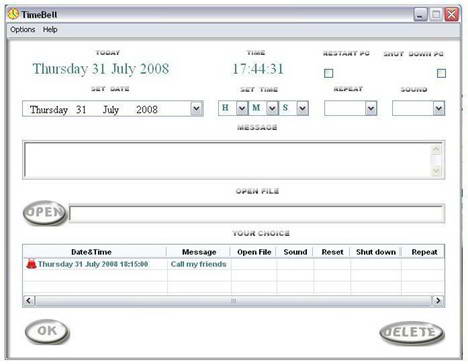The width and height of the screenshot is (468, 364).
Task: Click the table's right scroll arrow
Action: coord(438,301)
